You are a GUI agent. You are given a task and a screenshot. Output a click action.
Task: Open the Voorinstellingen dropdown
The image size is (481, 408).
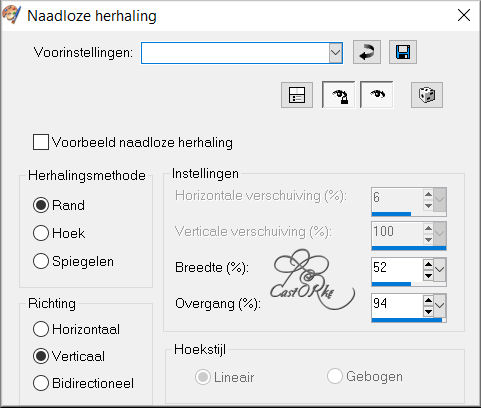[335, 53]
